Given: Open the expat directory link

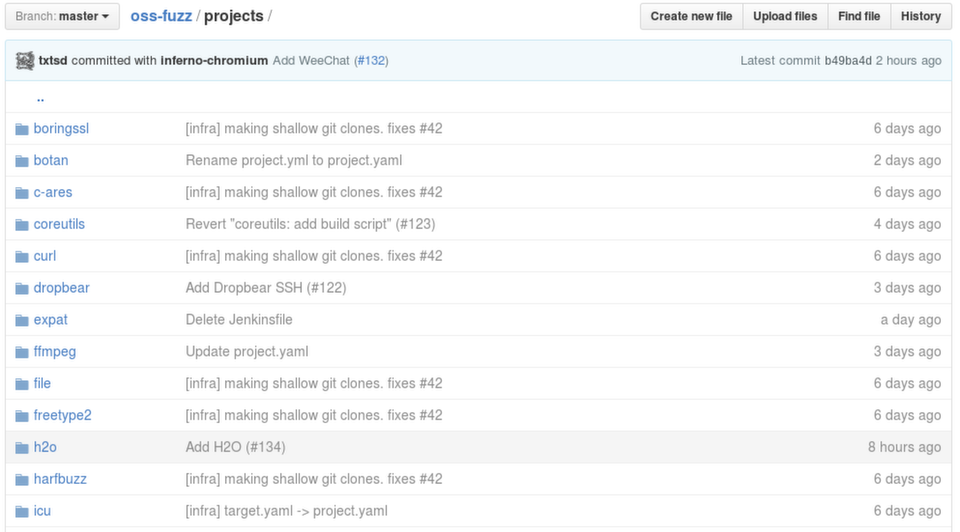Looking at the screenshot, I should pyautogui.click(x=50, y=320).
